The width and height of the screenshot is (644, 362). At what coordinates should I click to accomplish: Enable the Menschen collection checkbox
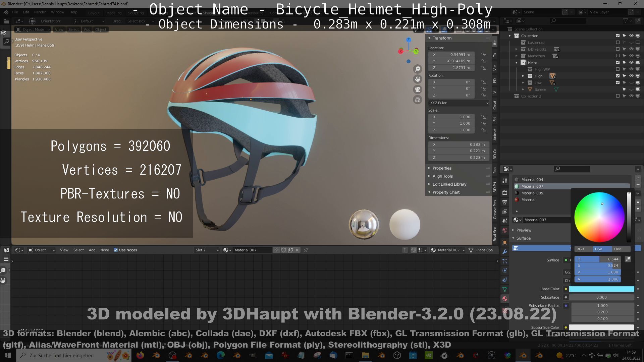coord(618,56)
